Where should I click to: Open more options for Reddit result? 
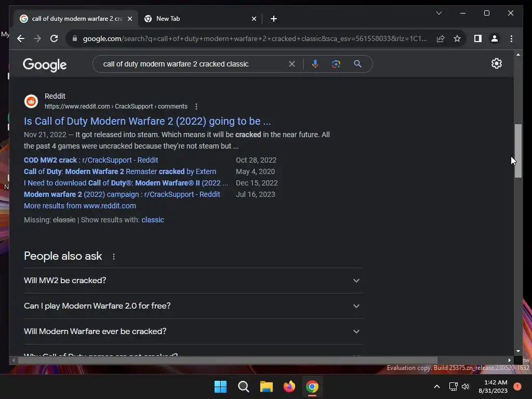coord(196,107)
